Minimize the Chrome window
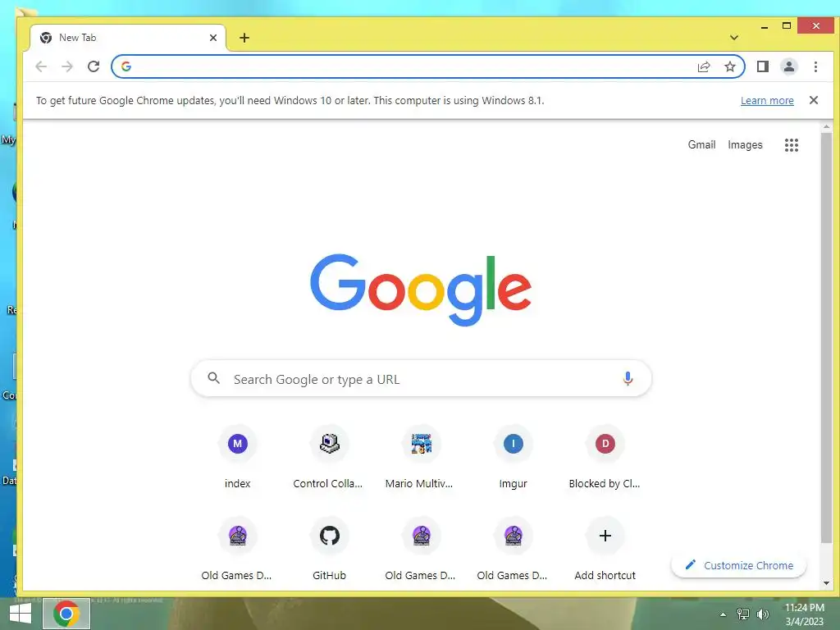Screen dimensions: 840x630 [765, 26]
